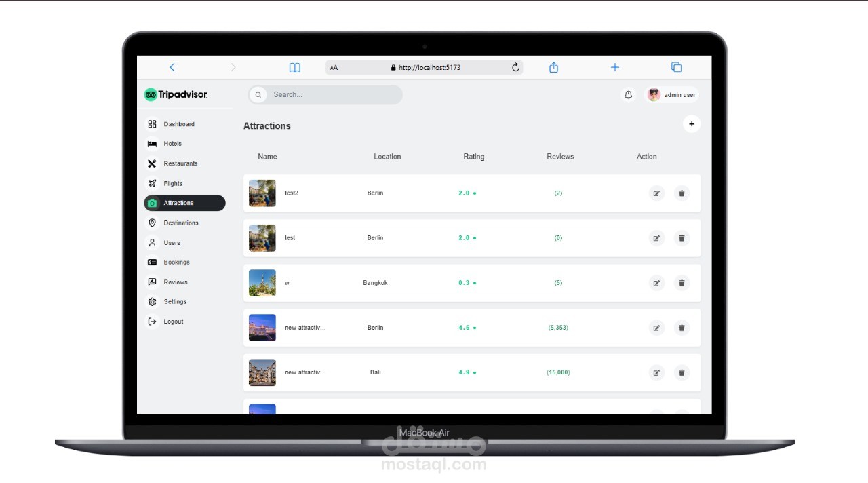Edit the attraction with 5,353 reviews
Image resolution: width=868 pixels, height=483 pixels.
[x=656, y=328]
